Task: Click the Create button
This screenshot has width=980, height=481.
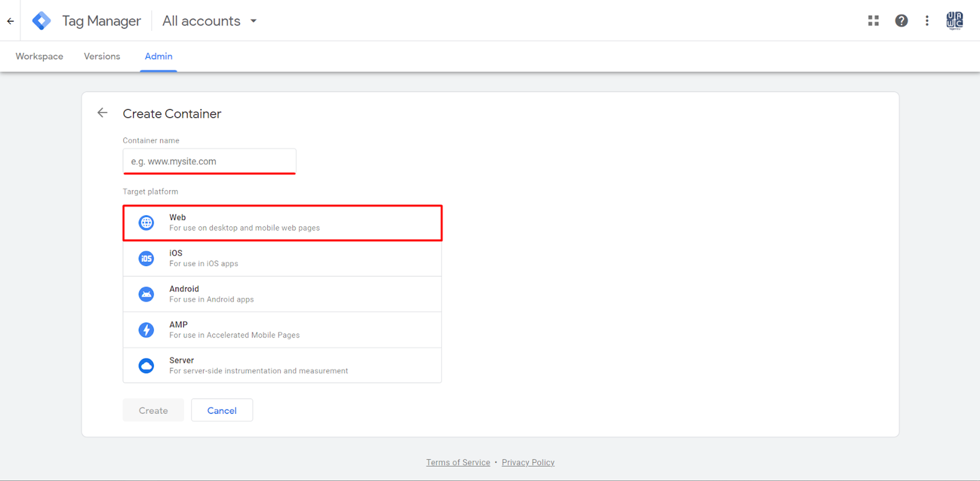Action: pyautogui.click(x=153, y=410)
